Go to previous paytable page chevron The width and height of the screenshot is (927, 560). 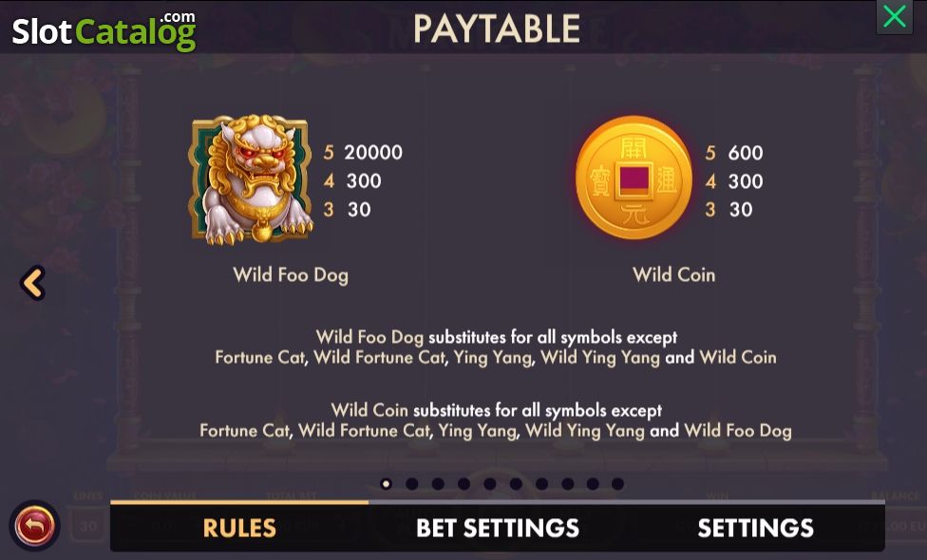pyautogui.click(x=32, y=282)
